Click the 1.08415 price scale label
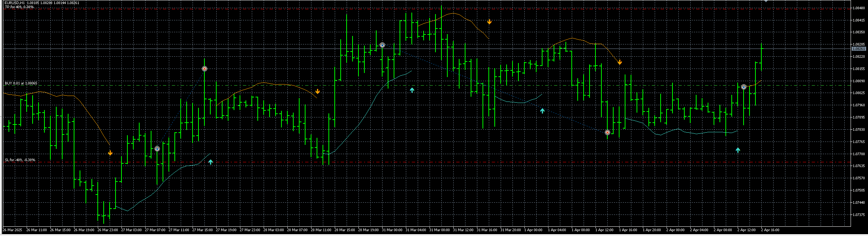868x236 pixels. click(x=859, y=20)
